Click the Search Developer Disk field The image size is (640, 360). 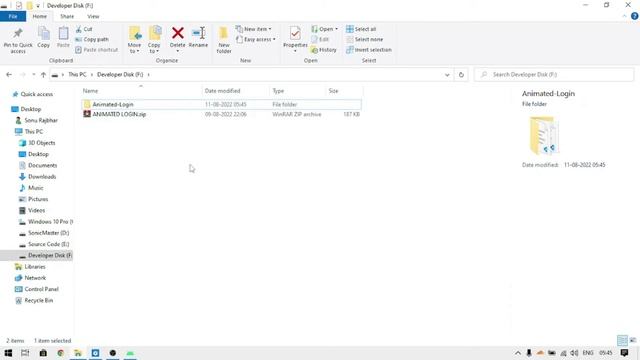pyautogui.click(x=554, y=75)
